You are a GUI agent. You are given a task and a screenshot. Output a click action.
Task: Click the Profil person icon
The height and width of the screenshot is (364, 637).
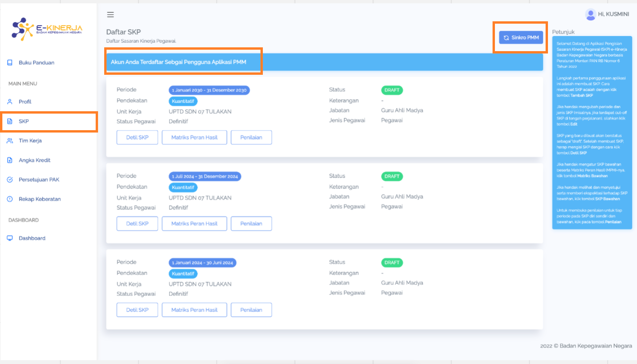(10, 102)
